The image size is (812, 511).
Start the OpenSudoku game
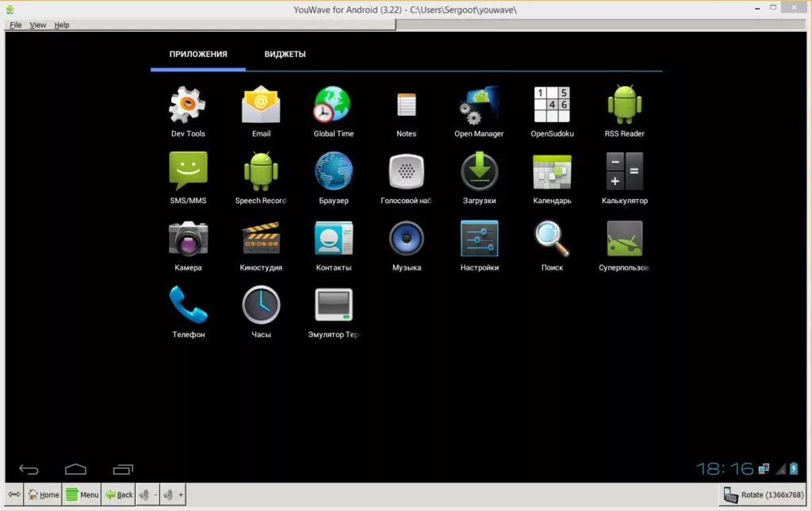552,106
